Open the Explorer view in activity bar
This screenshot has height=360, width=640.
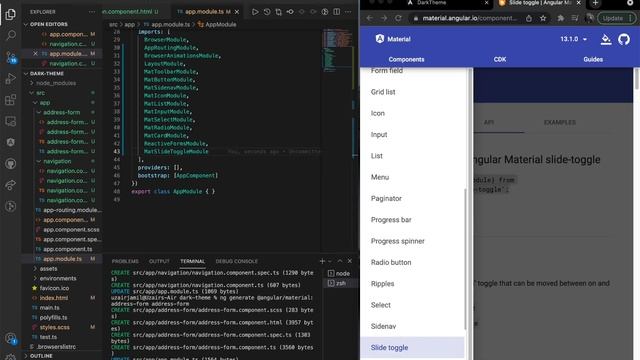click(11, 14)
